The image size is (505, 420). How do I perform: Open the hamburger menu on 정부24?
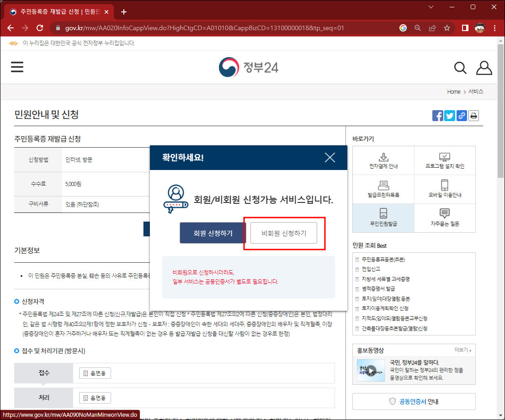pos(17,67)
